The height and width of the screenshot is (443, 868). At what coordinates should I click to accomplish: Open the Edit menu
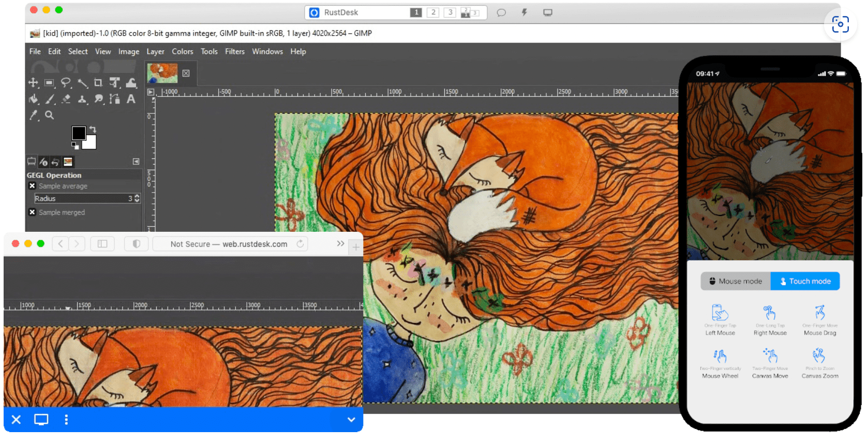coord(54,51)
